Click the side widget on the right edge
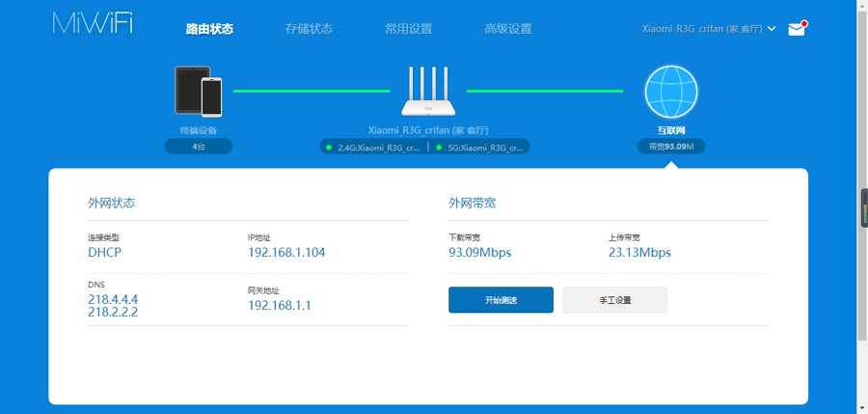The width and height of the screenshot is (868, 414). click(864, 208)
